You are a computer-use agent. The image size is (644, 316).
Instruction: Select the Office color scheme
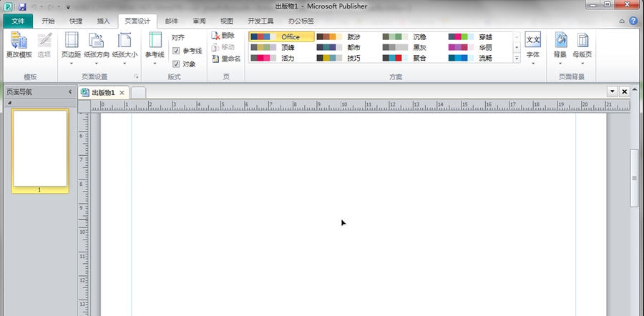coord(281,37)
